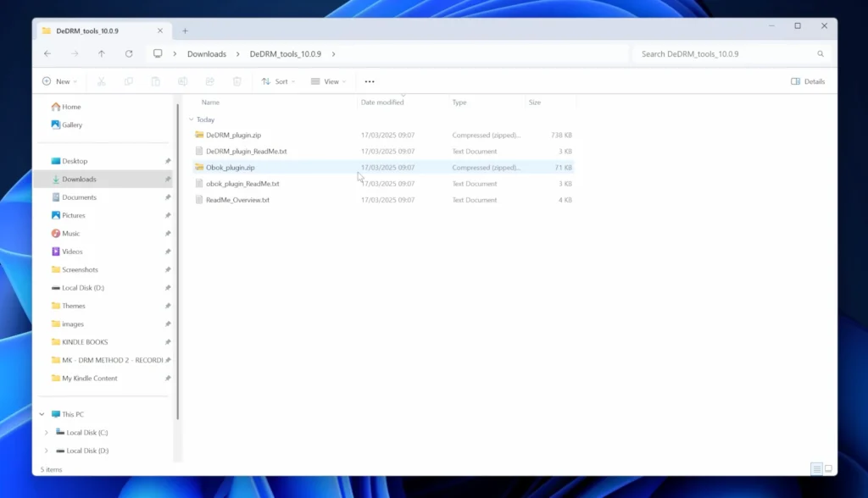Open the View layout dropdown
The width and height of the screenshot is (868, 498).
click(328, 81)
